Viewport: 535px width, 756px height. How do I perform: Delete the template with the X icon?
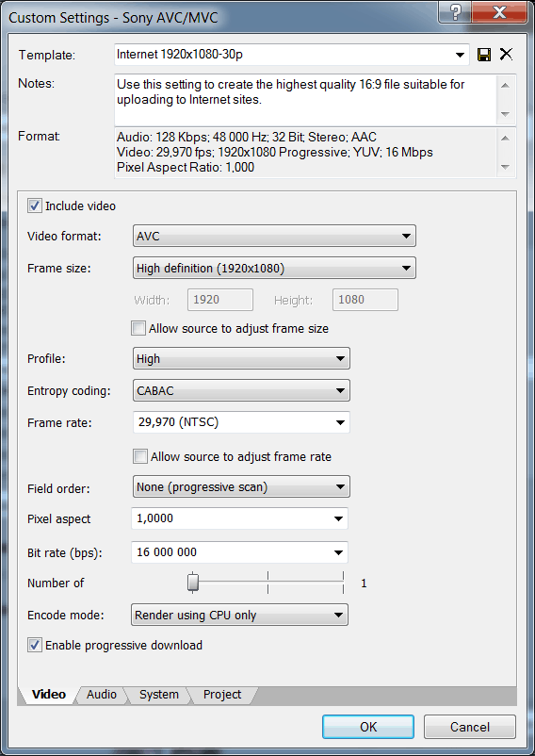pyautogui.click(x=506, y=54)
